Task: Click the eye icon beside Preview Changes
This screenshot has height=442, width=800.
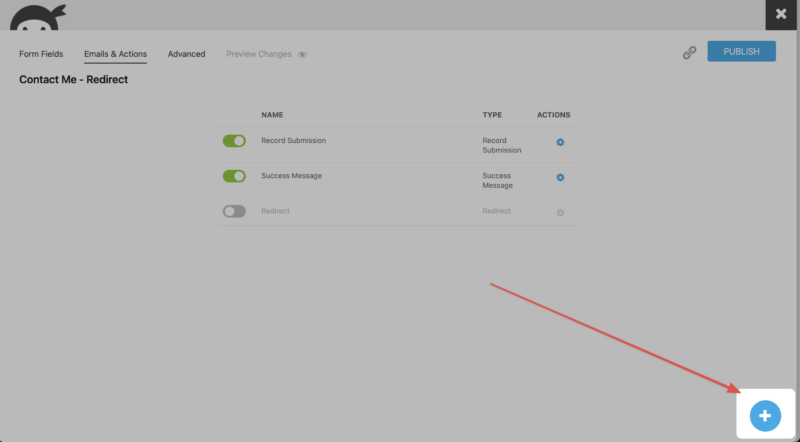Action: (x=302, y=54)
